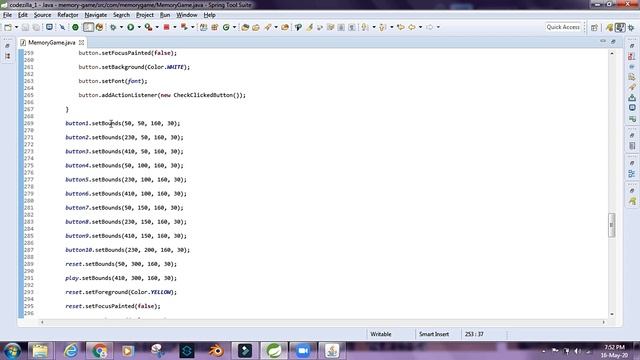640x360 pixels.
Task: Open the Windows Start button
Action: tap(12, 351)
